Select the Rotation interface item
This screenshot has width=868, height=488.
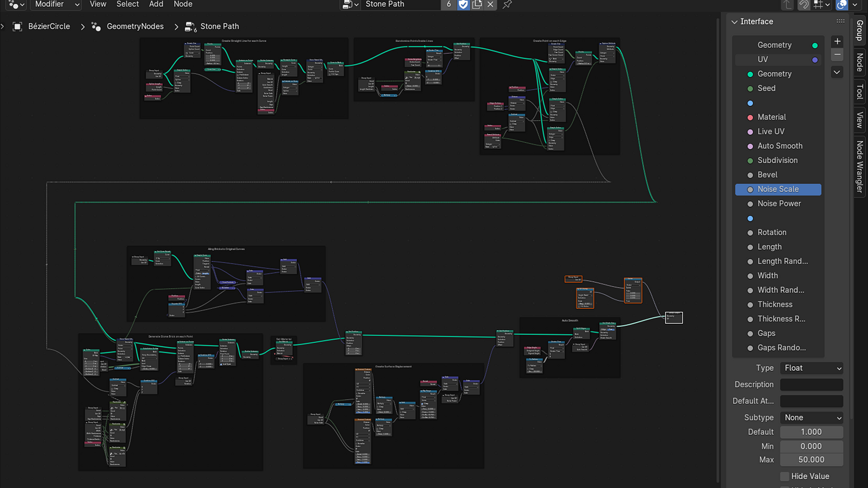pyautogui.click(x=778, y=232)
